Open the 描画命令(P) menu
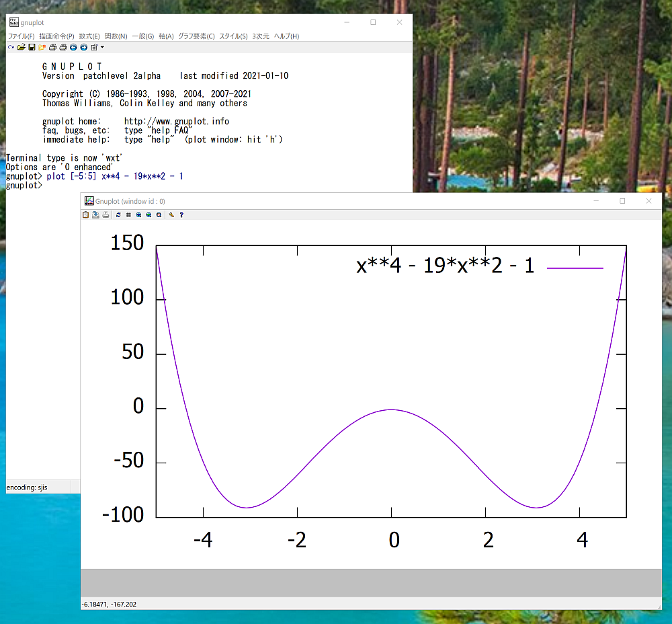The height and width of the screenshot is (624, 672). pyautogui.click(x=56, y=36)
